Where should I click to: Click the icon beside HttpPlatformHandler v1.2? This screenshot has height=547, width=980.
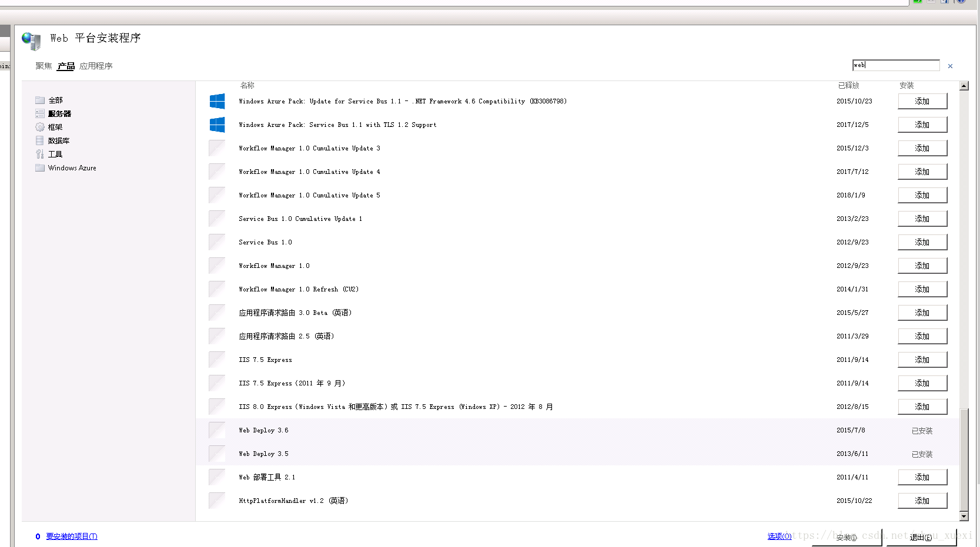(x=217, y=501)
